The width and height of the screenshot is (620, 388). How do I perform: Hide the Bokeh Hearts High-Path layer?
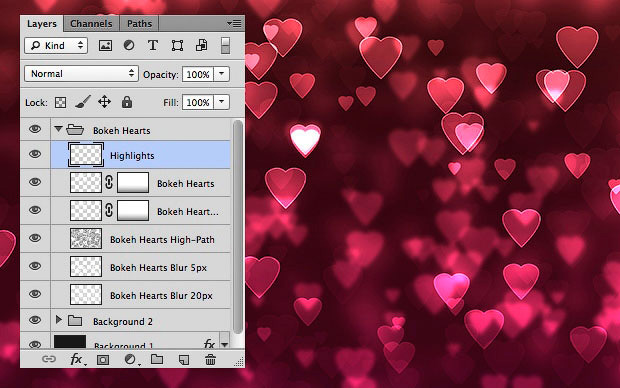[35, 238]
